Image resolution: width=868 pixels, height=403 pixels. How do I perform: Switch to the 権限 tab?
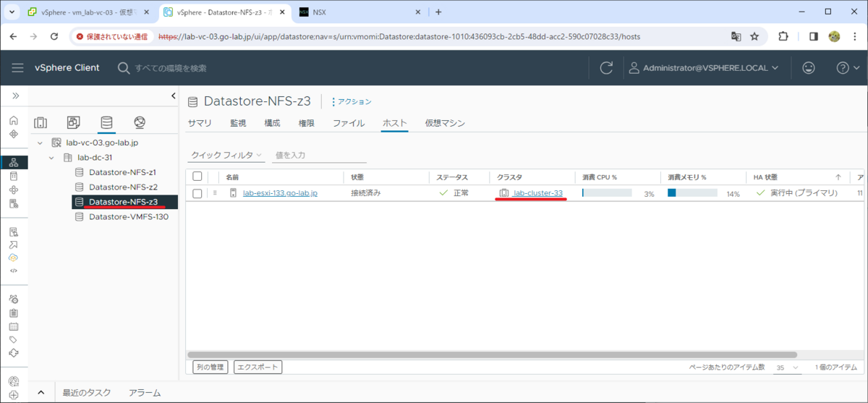(x=306, y=123)
